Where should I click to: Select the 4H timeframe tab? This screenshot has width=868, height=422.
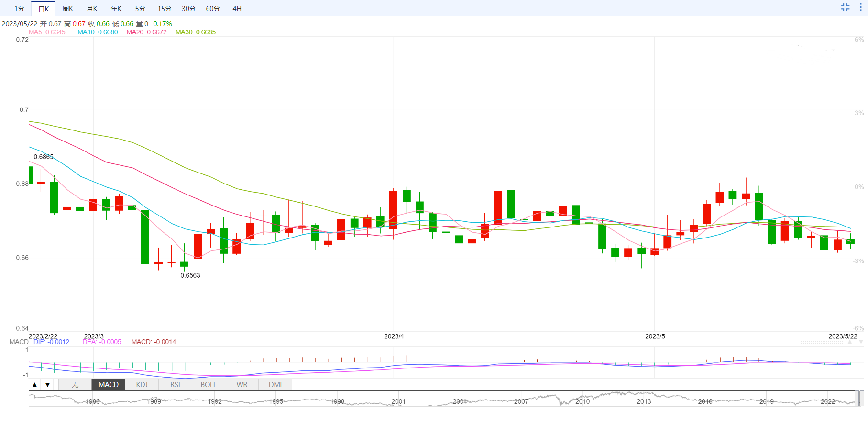coord(237,9)
